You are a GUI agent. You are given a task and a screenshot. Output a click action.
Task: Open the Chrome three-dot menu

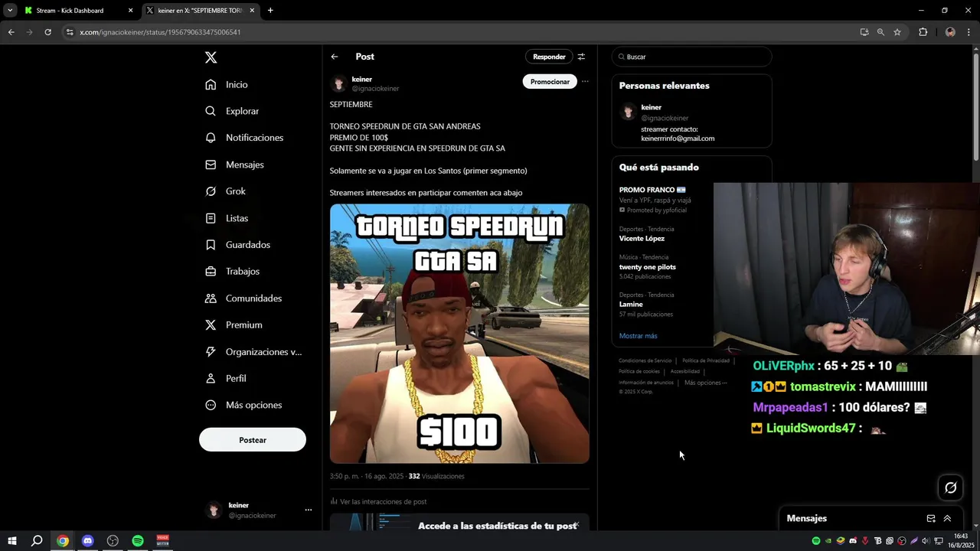pos(969,32)
